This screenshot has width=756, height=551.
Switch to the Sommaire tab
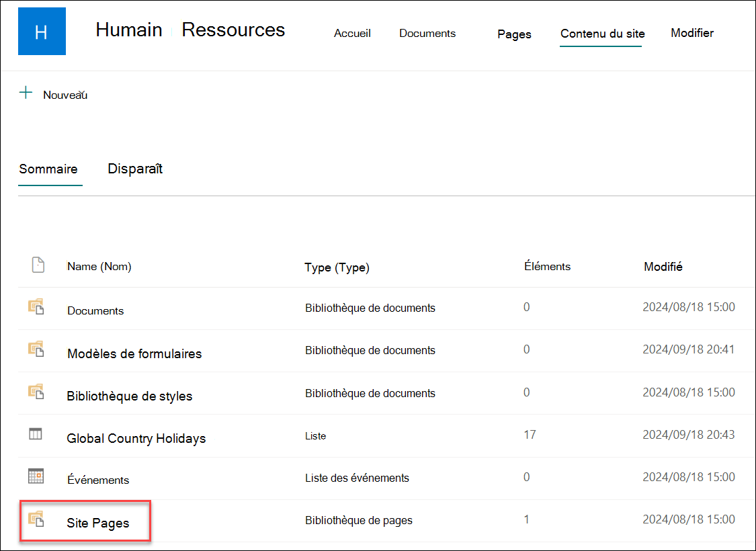click(x=48, y=169)
